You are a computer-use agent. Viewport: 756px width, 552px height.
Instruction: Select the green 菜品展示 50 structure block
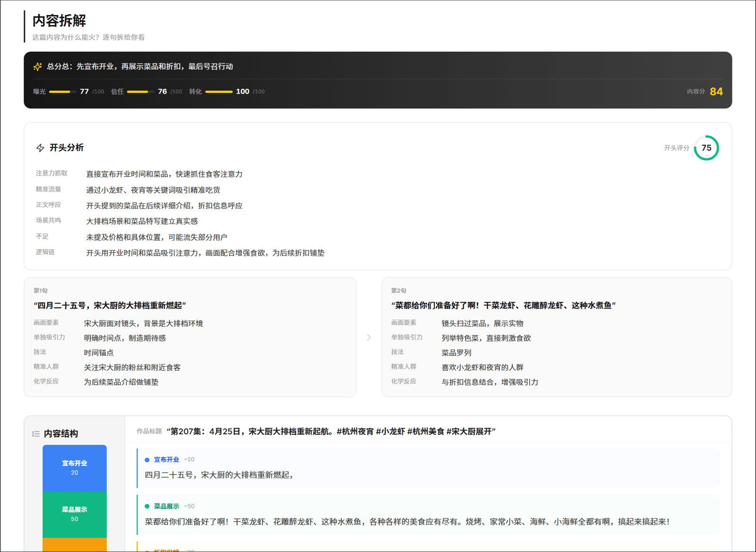click(x=75, y=515)
